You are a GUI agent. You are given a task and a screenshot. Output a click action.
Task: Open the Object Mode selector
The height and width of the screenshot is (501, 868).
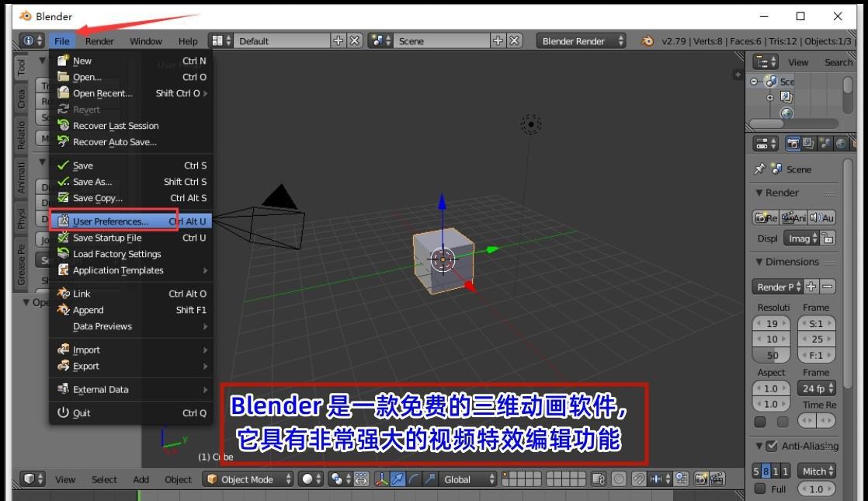click(248, 479)
